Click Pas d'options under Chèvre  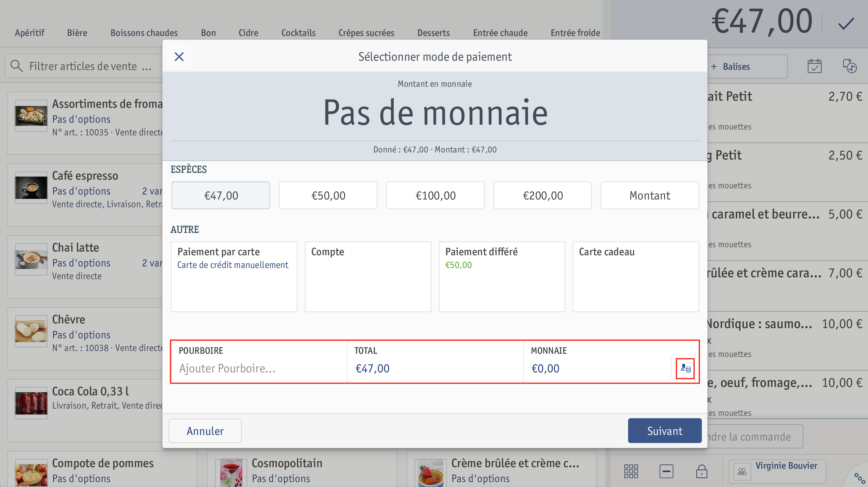coord(81,335)
